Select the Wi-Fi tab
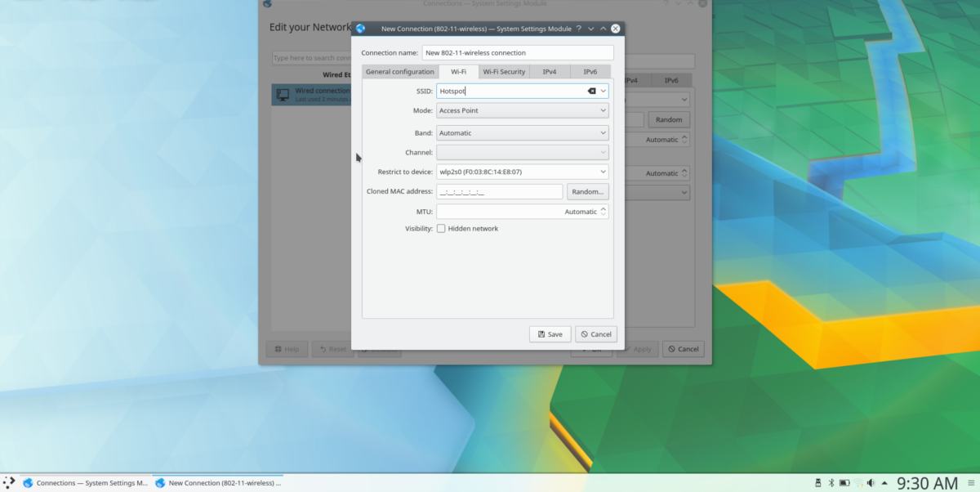 point(459,72)
